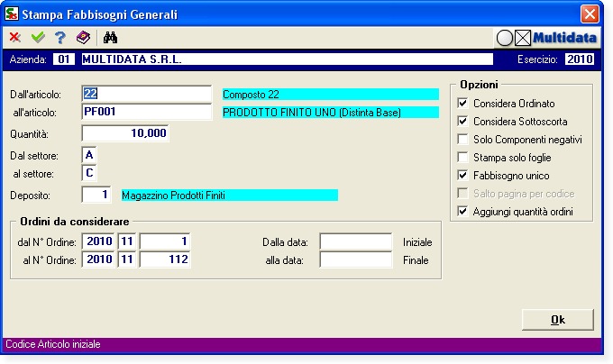Click the Opzioni group title
Viewport: 613px width, 364px height.
click(x=479, y=85)
